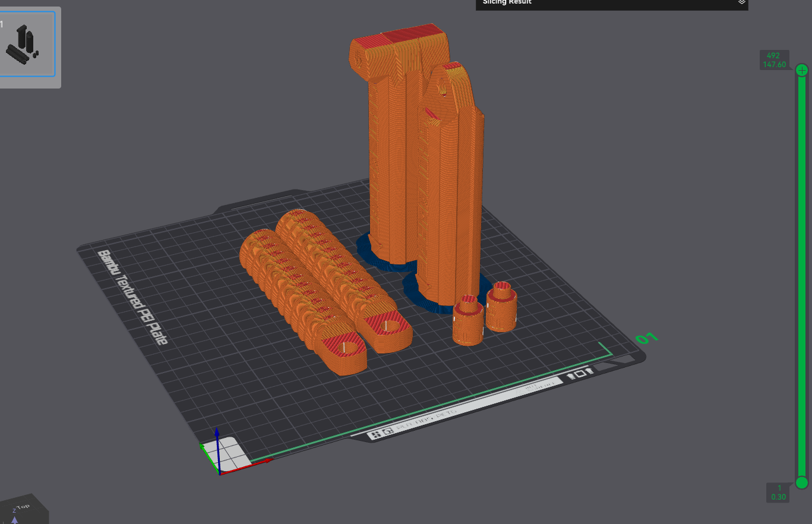
Task: Click the plus icon on the layer slider
Action: tap(802, 70)
